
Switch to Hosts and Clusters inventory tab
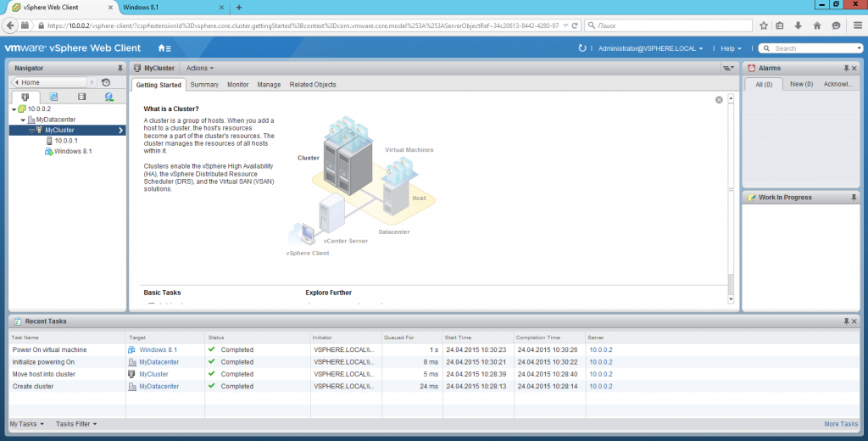25,97
